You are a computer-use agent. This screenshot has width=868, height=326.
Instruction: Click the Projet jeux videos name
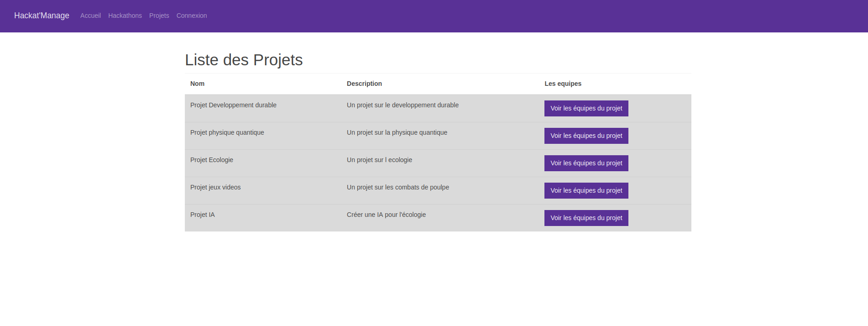click(215, 187)
